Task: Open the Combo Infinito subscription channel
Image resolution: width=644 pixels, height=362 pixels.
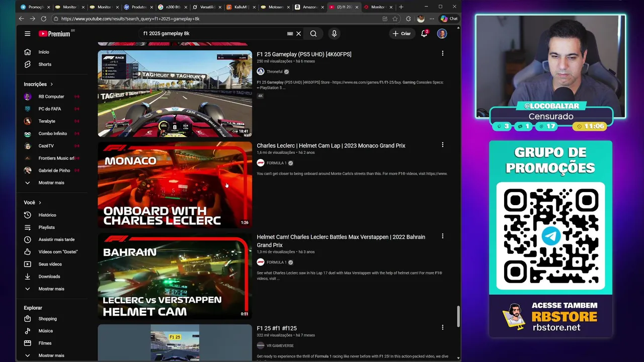Action: 53,134
